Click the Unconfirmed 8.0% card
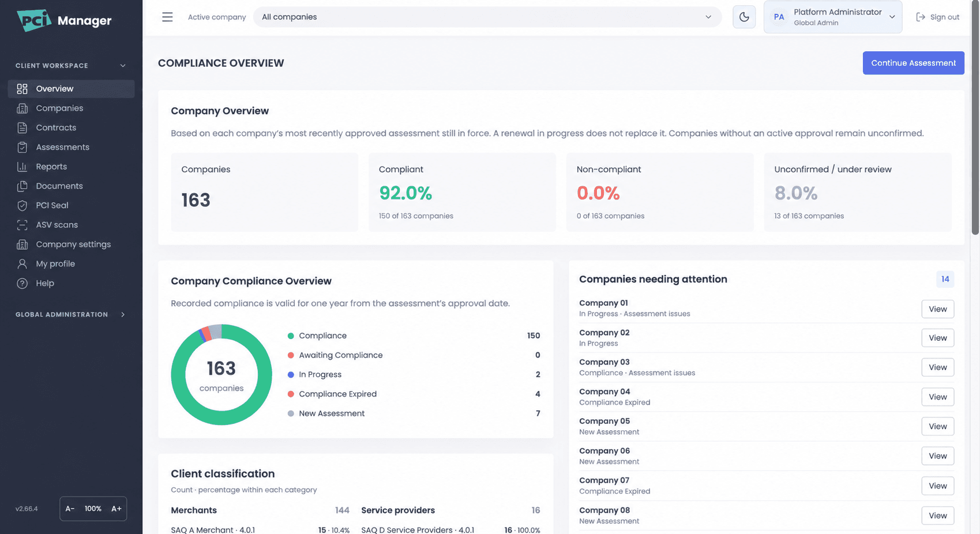This screenshot has width=980, height=534. click(858, 192)
